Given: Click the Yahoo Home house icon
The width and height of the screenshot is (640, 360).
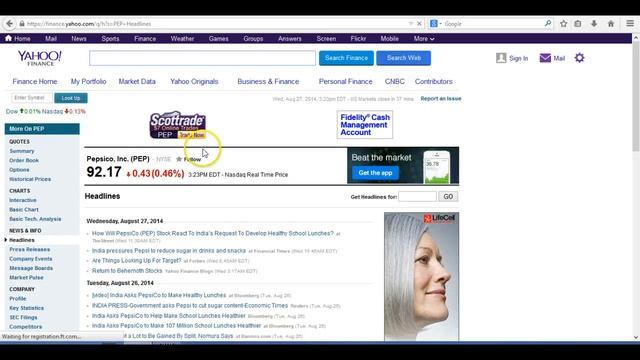Looking at the screenshot, I should pos(8,38).
